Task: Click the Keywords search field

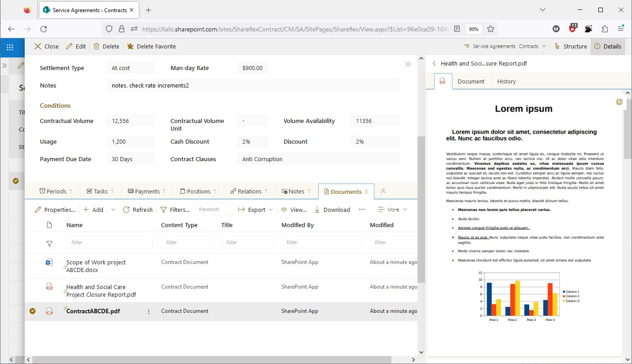Action: pyautogui.click(x=214, y=209)
